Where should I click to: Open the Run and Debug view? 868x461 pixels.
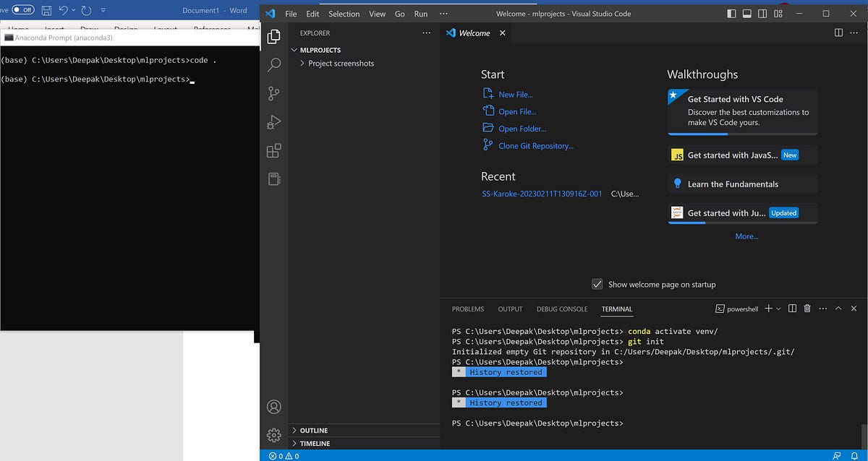(274, 121)
